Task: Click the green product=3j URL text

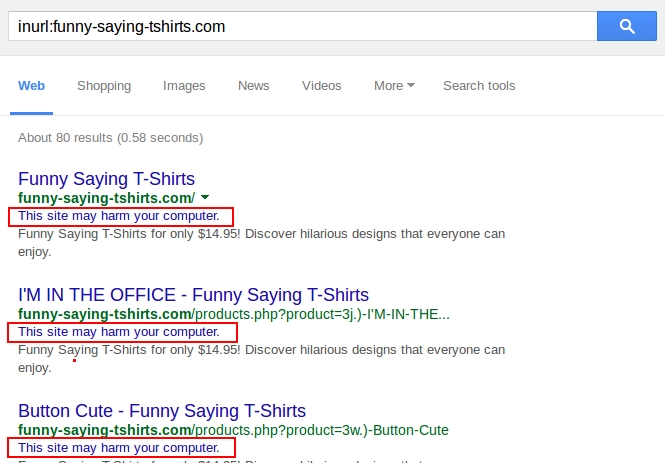Action: (234, 314)
